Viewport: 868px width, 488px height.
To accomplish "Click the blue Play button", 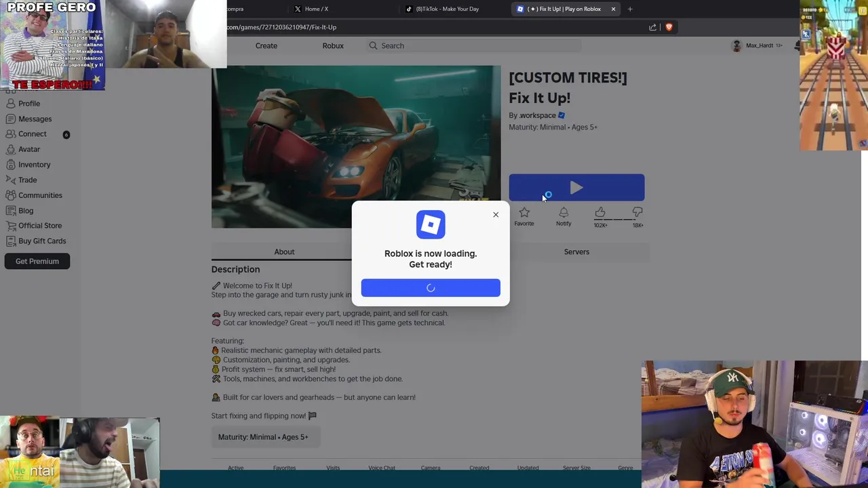I will pyautogui.click(x=576, y=188).
